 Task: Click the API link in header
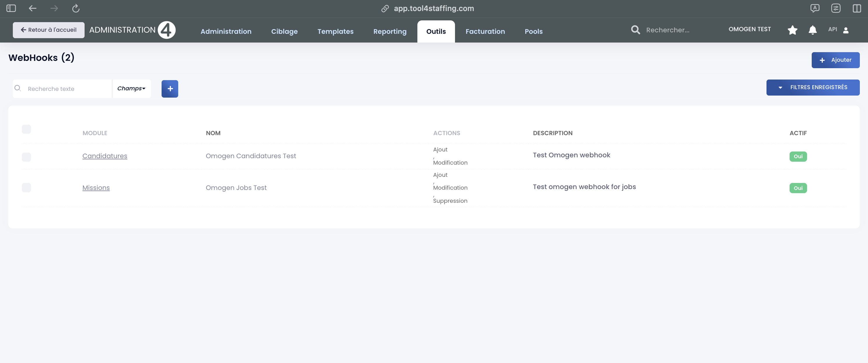tap(832, 29)
